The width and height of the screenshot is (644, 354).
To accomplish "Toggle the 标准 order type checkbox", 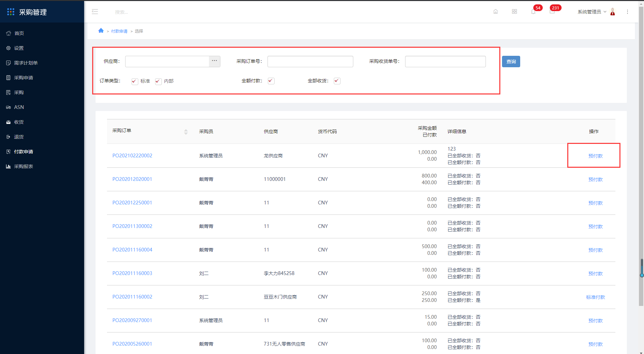I will coord(135,81).
